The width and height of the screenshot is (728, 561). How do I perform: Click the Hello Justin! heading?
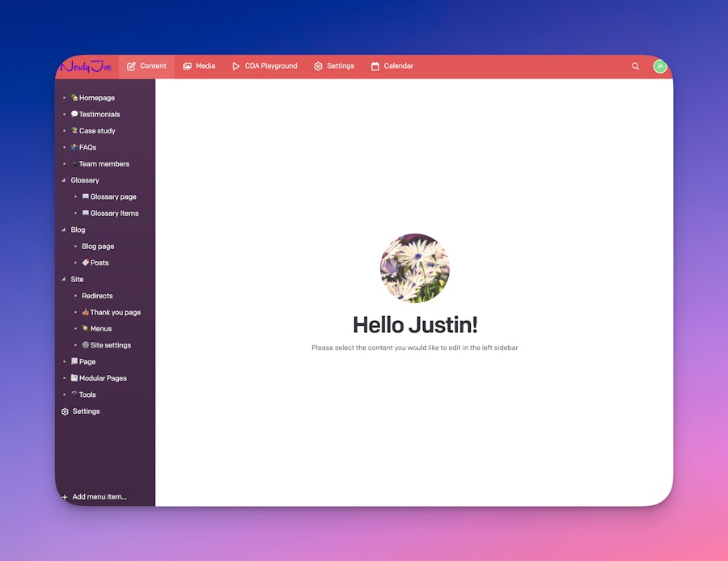415,325
